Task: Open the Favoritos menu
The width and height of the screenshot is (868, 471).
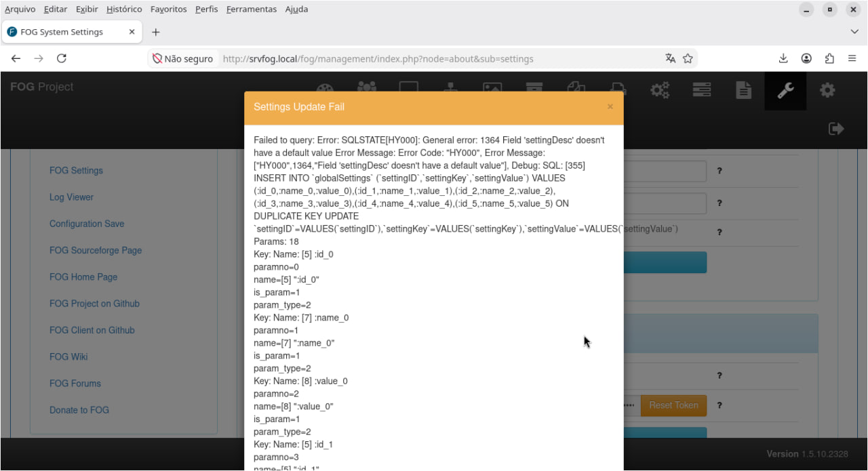Action: coord(169,9)
